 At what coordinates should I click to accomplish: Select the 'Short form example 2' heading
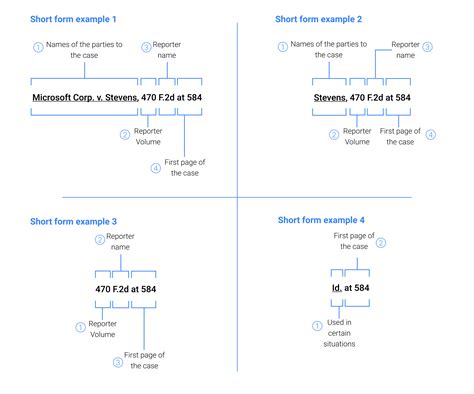point(318,19)
